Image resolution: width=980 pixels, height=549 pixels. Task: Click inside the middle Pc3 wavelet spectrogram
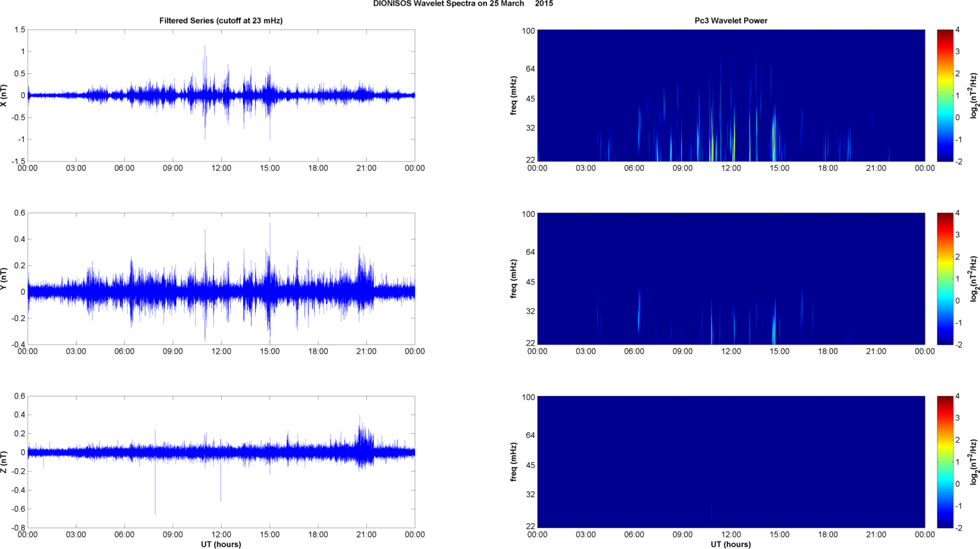pos(731,278)
